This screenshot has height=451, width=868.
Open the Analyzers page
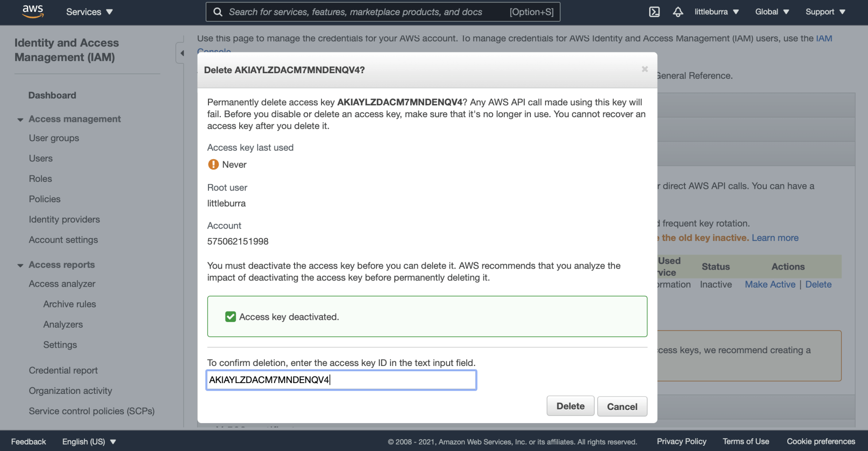point(63,324)
